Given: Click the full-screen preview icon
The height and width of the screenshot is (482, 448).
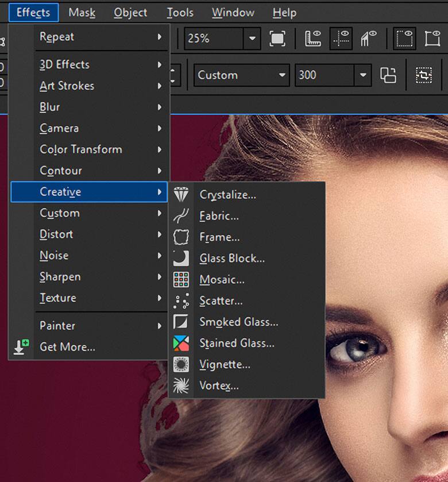Looking at the screenshot, I should 277,38.
